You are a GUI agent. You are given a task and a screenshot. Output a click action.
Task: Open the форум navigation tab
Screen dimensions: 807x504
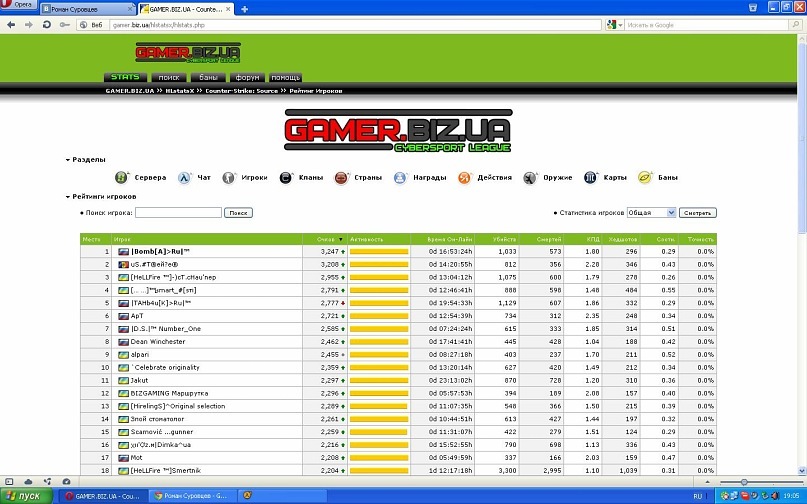pos(247,77)
